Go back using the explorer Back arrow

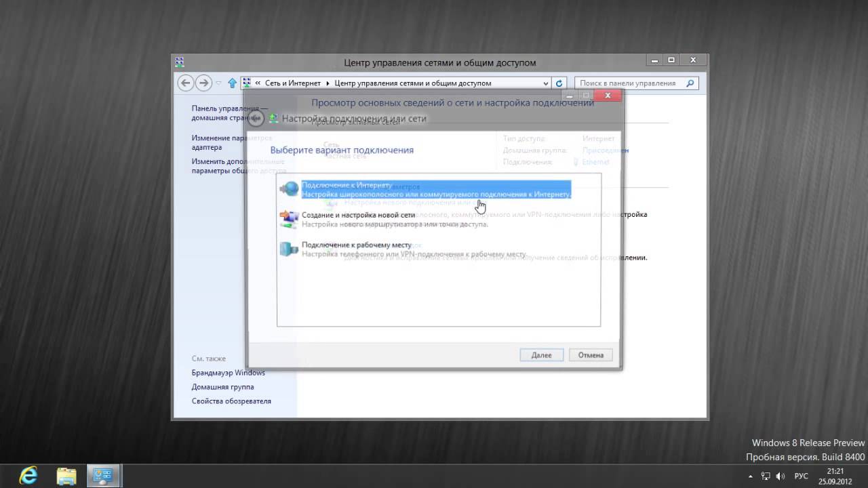tap(185, 83)
